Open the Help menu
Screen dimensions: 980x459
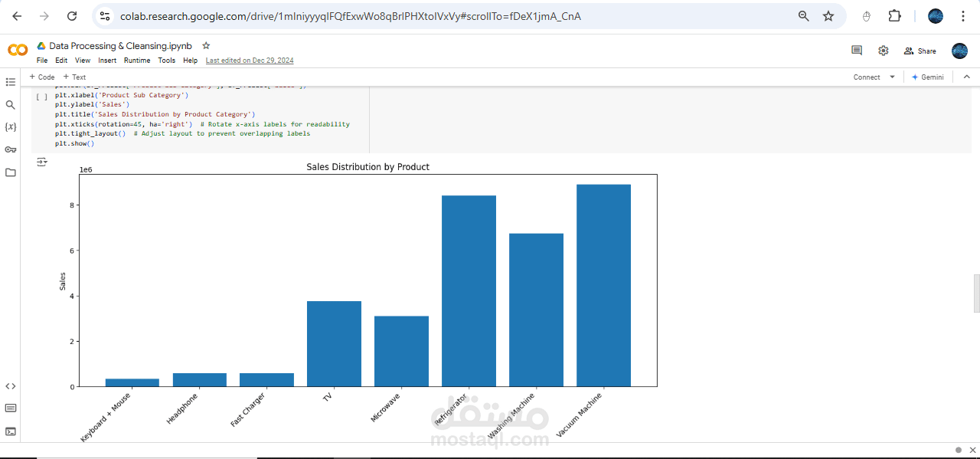[190, 61]
